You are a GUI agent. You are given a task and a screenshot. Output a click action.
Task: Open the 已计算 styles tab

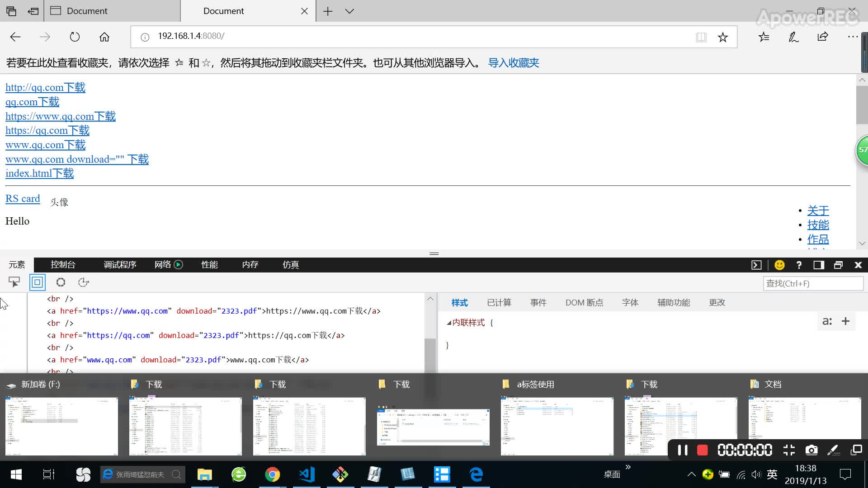click(x=499, y=303)
